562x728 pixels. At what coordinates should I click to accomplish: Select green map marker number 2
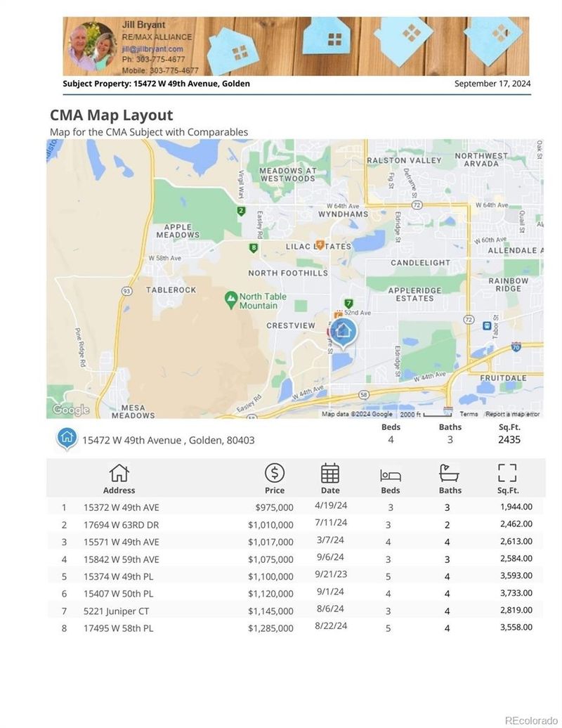point(241,212)
